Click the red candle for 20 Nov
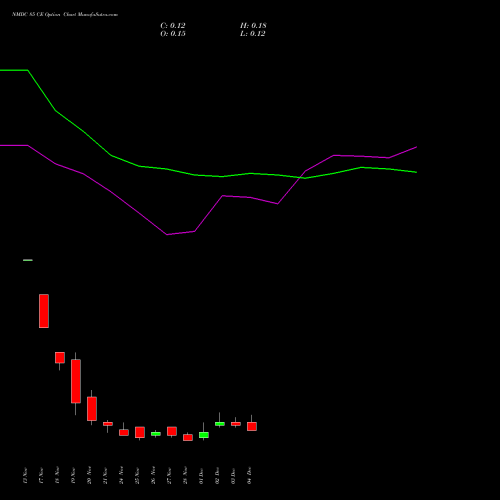This screenshot has width=500, height=500. (x=92, y=409)
